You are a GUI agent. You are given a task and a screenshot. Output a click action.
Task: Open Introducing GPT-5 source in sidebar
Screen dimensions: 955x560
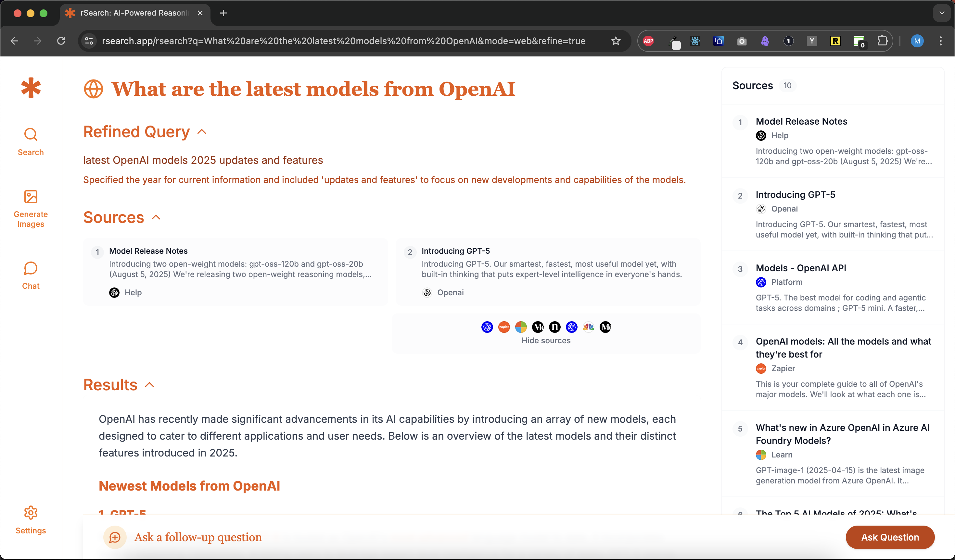pos(795,195)
